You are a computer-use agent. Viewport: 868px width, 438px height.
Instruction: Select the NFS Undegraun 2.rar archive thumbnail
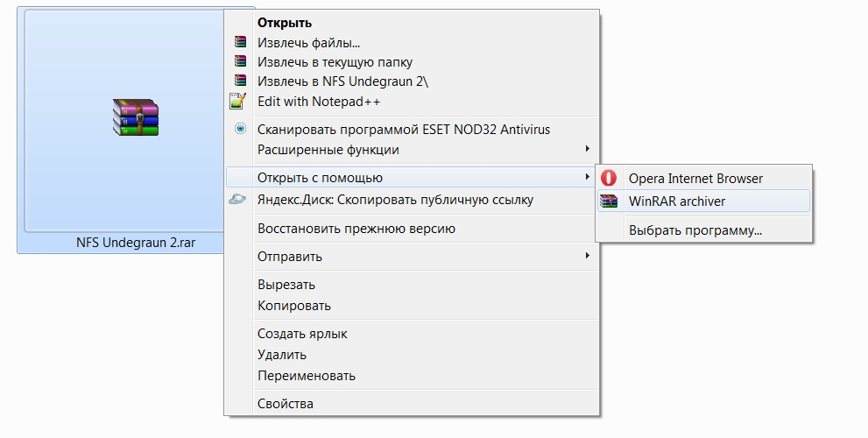136,117
